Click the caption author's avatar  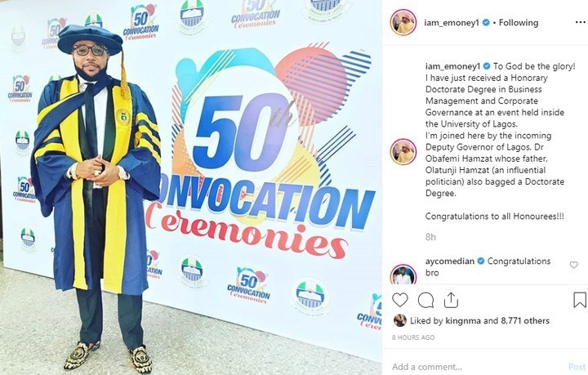point(403,152)
